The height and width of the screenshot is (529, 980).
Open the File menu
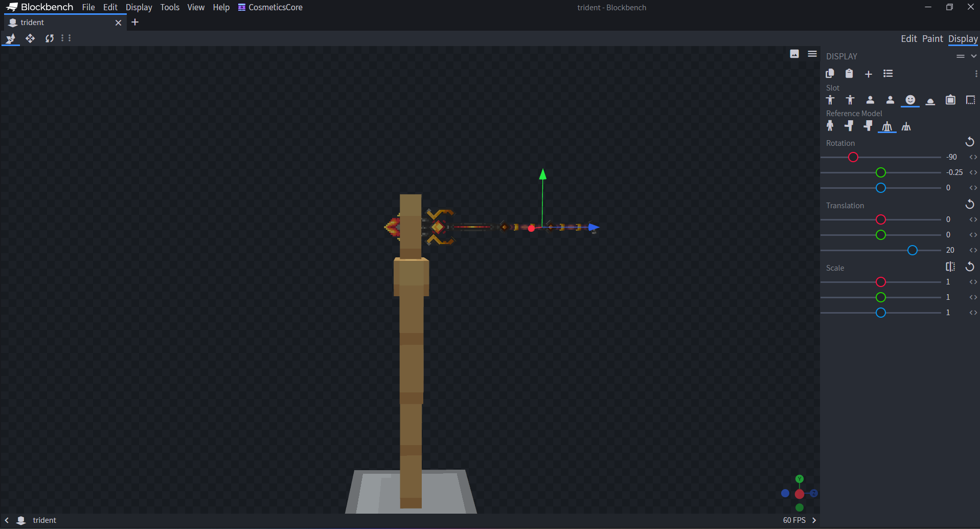(88, 7)
